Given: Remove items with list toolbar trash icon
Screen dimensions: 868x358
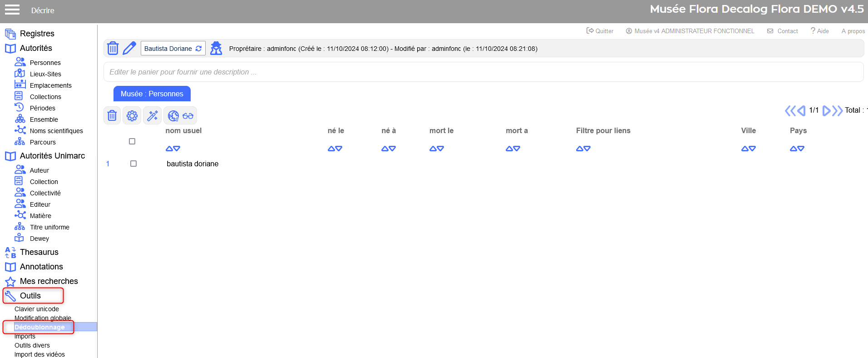Looking at the screenshot, I should (112, 116).
